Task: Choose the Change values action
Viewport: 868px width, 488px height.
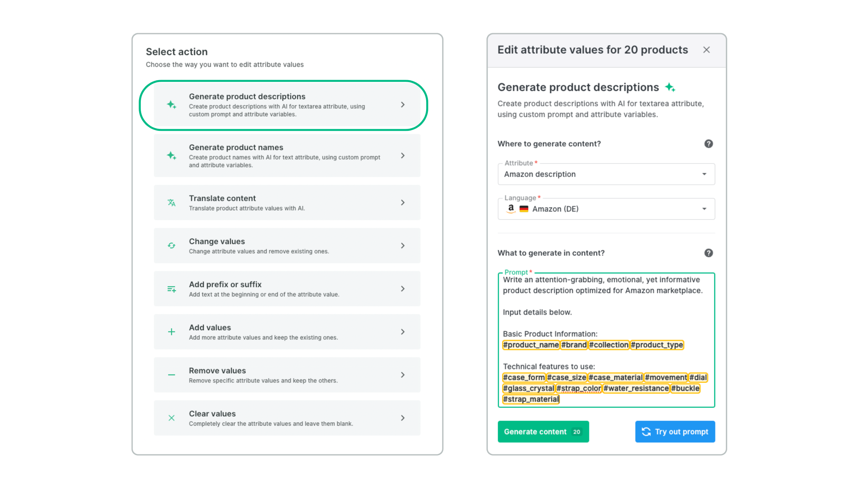Action: (x=286, y=246)
